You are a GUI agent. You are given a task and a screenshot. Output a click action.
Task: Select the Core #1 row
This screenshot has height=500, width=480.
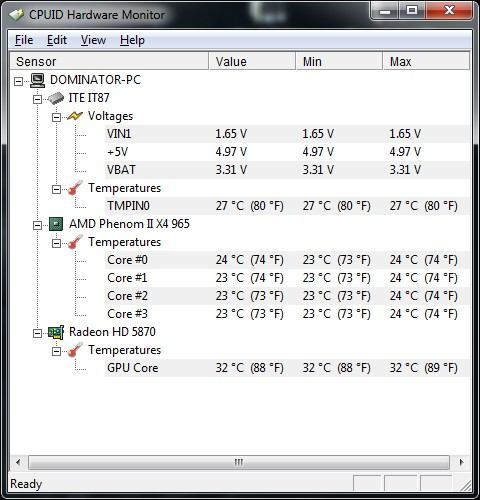pos(287,278)
